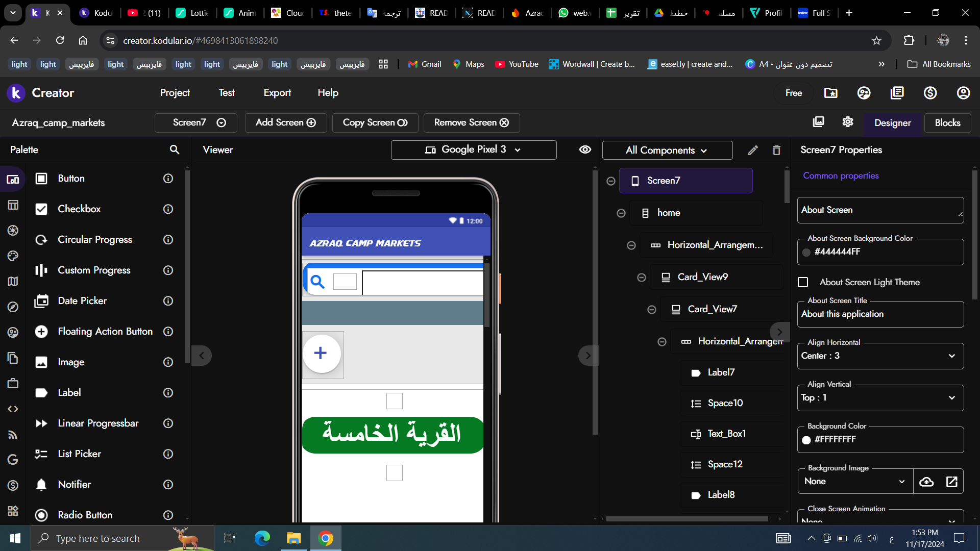Open project settings gear icon
The height and width of the screenshot is (551, 980).
pyautogui.click(x=847, y=122)
